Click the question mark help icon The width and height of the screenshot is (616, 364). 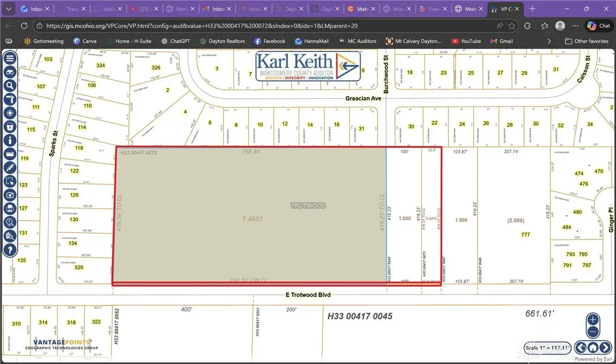point(10,250)
